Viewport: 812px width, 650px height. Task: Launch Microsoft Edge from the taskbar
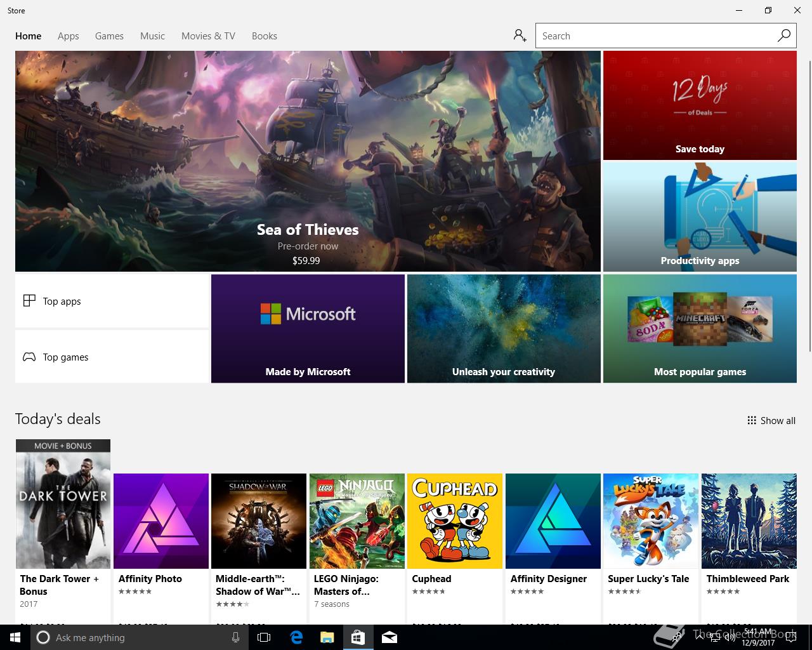[x=296, y=637]
